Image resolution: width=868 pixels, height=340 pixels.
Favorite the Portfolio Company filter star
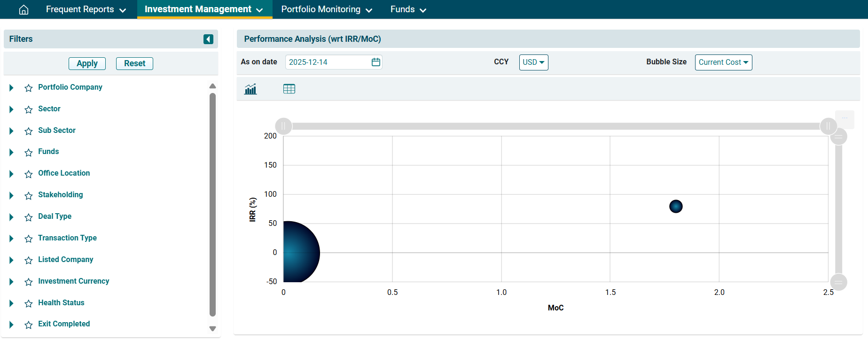[x=29, y=88]
